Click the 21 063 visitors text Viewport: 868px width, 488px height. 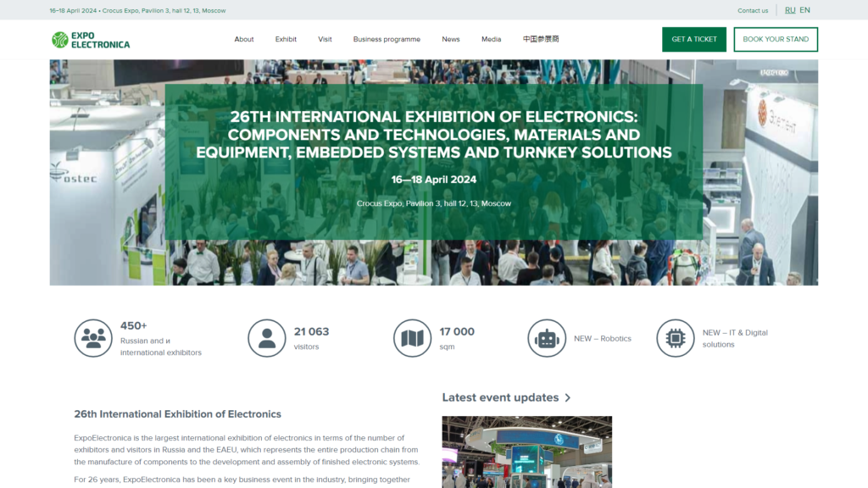click(311, 338)
